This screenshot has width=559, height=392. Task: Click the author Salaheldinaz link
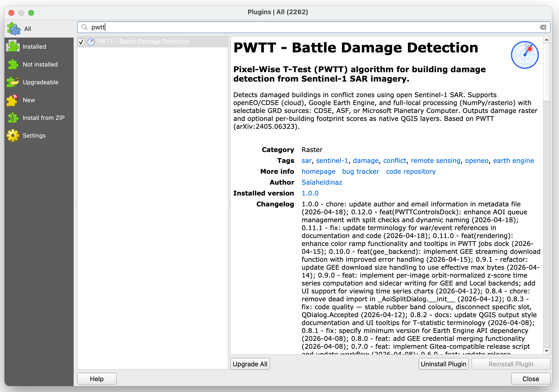[x=322, y=182]
